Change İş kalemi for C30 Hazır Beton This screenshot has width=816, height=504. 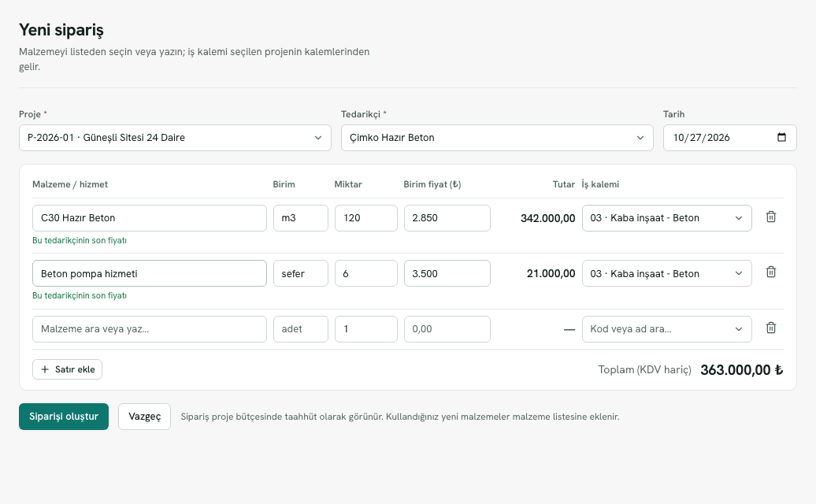pos(666,218)
